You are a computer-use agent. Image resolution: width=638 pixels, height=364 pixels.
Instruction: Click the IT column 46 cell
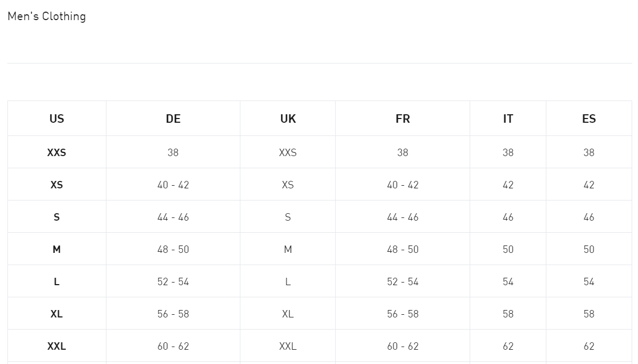(508, 217)
